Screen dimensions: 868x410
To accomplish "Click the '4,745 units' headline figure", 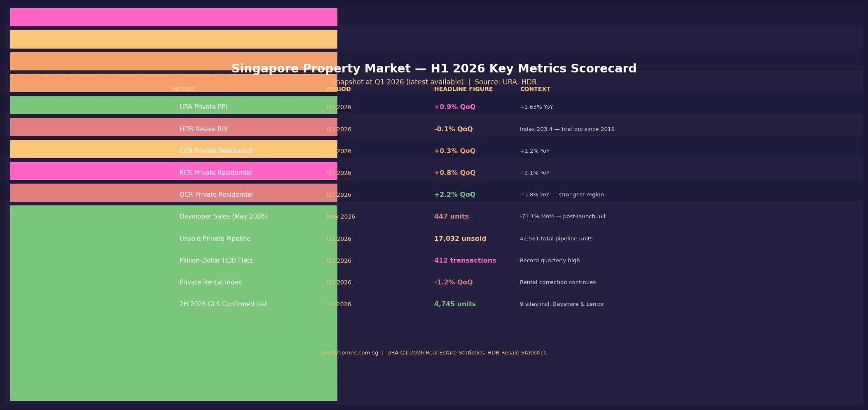I will point(455,304).
